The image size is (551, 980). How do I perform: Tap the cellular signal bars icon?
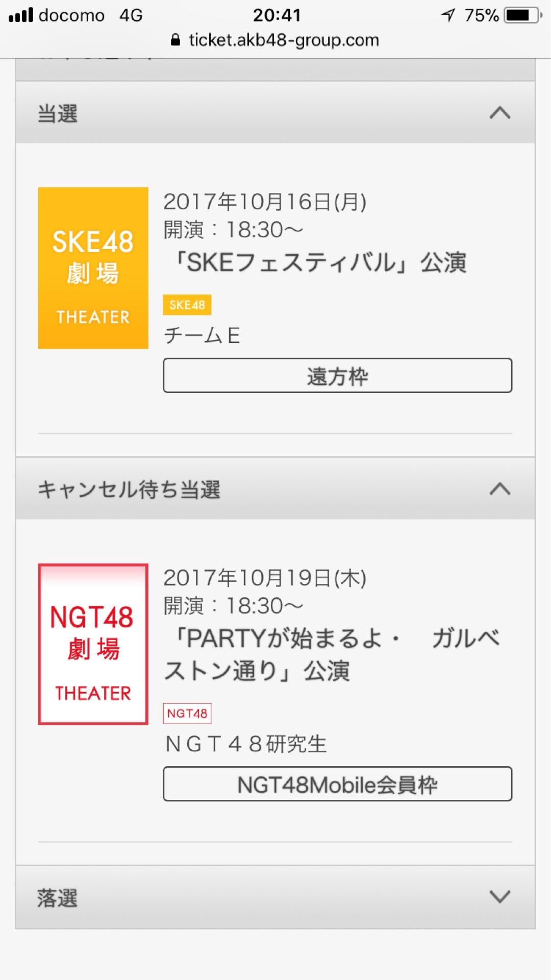(x=20, y=15)
